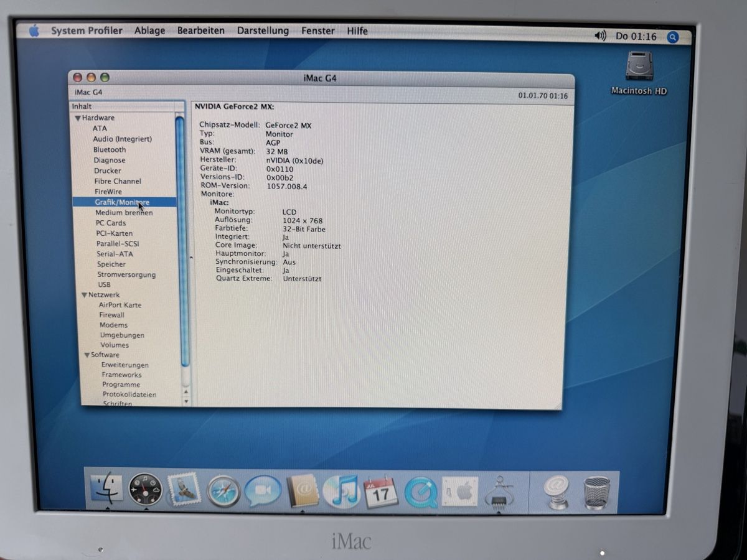Screen dimensions: 747x560
Task: Click the NVIDIA GeForce2 MX heading
Action: [x=234, y=107]
